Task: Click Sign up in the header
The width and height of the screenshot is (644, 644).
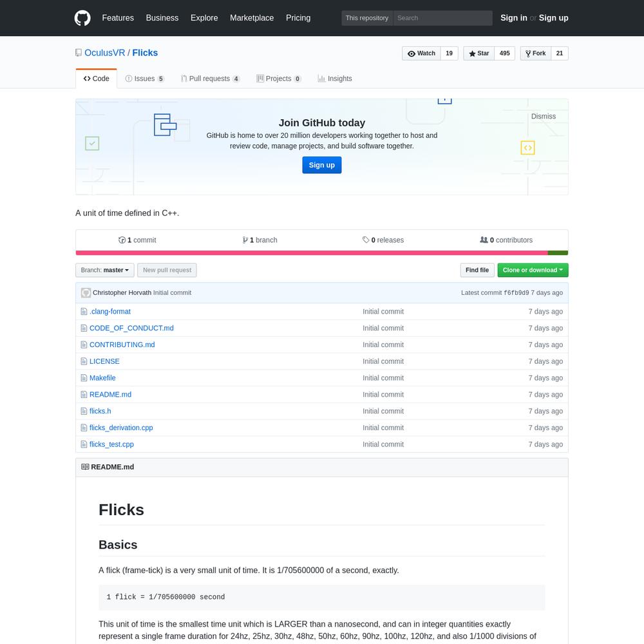Action: click(x=553, y=18)
